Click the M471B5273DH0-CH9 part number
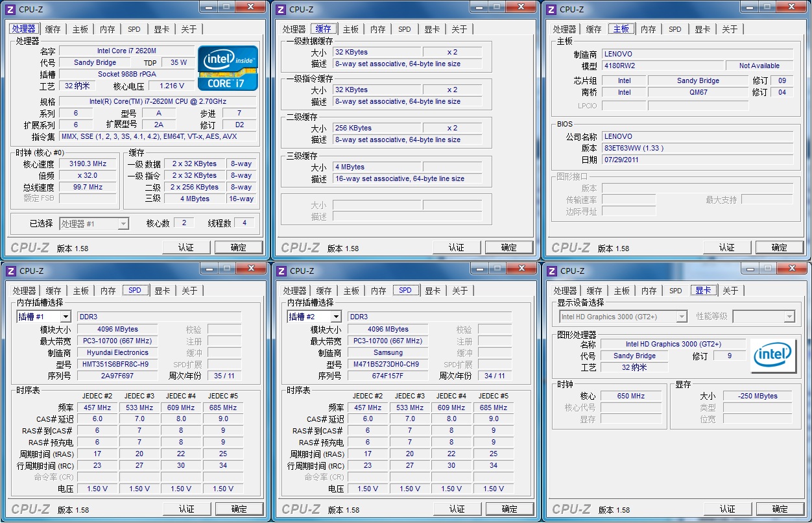812x523 pixels. pos(388,364)
